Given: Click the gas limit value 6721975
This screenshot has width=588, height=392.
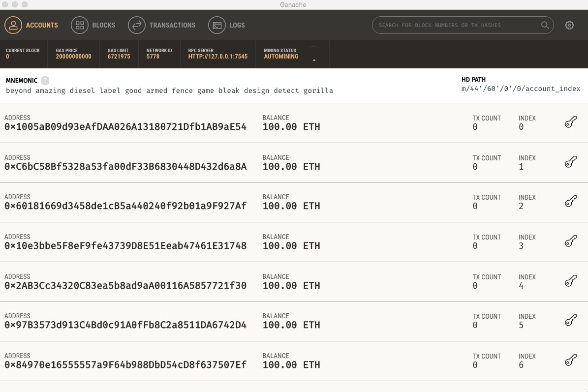Looking at the screenshot, I should [119, 57].
